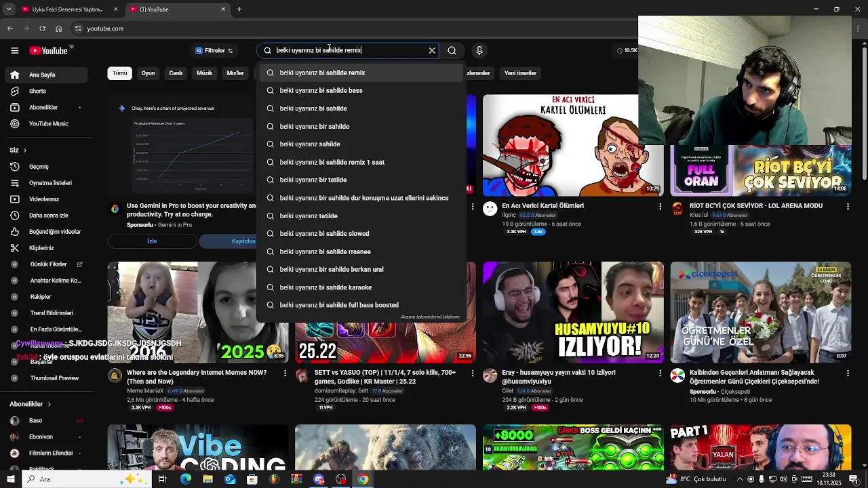Viewport: 868px width, 488px height.
Task: Open more options for Çiçeksepeti sponsored video
Action: pyautogui.click(x=848, y=373)
